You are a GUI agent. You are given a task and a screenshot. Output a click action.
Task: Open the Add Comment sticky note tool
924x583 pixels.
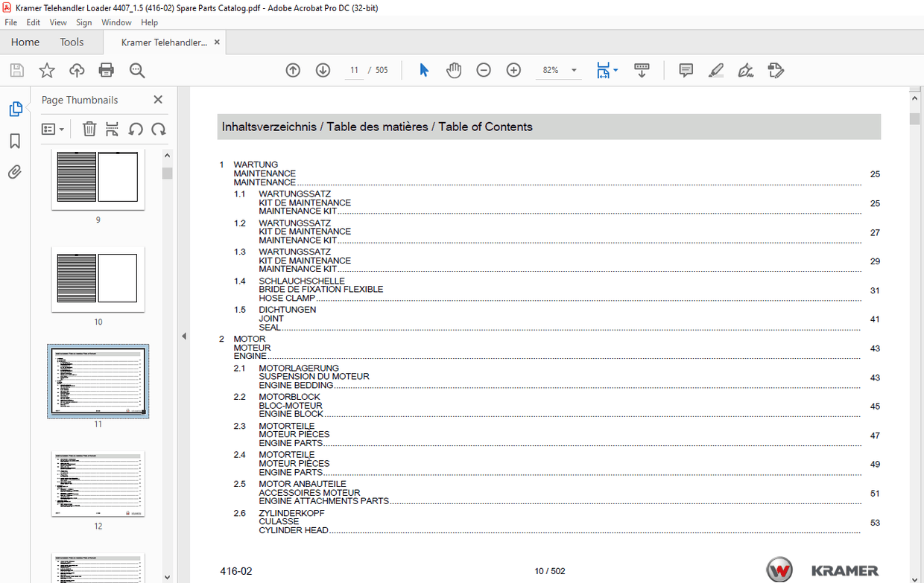click(x=685, y=70)
